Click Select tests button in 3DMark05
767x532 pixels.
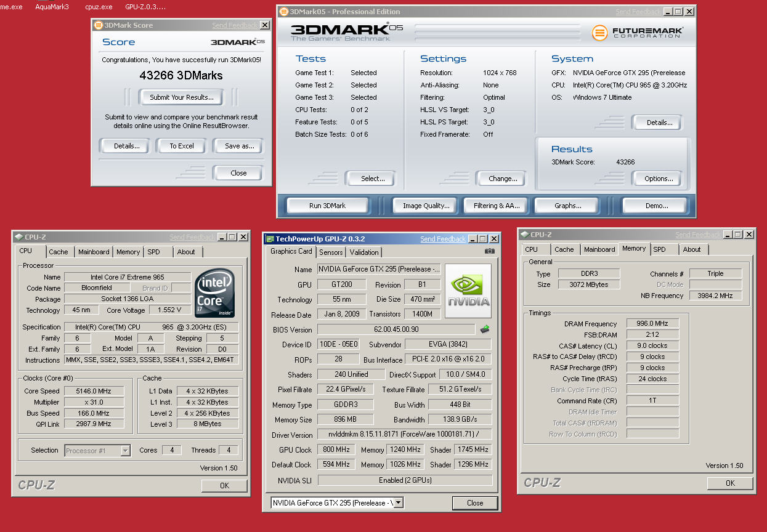372,179
